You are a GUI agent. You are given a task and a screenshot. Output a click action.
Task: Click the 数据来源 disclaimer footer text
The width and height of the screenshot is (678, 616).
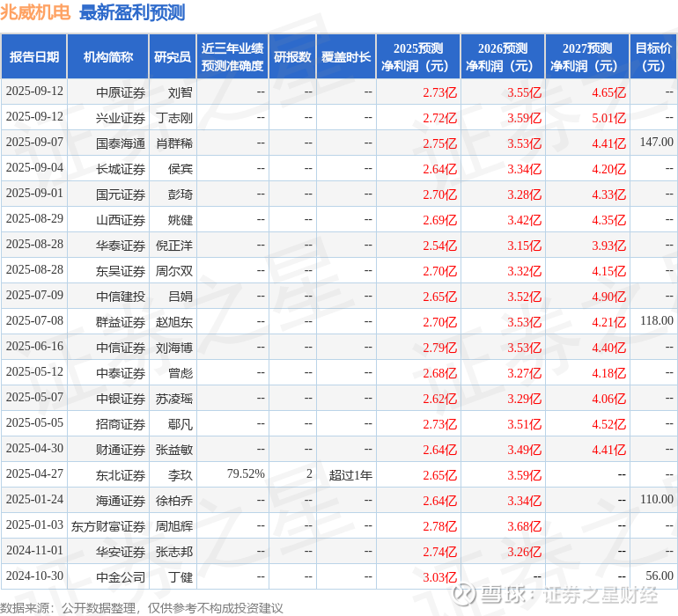[142, 608]
